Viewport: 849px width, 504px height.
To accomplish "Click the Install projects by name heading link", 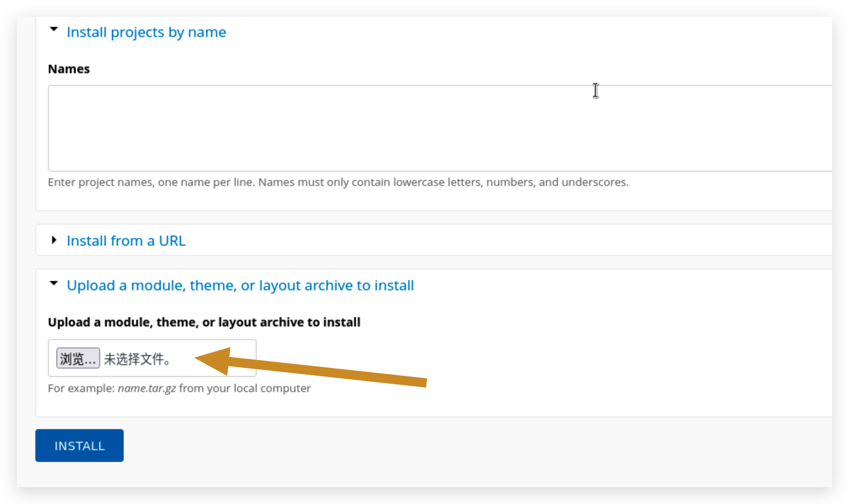I will pyautogui.click(x=146, y=32).
